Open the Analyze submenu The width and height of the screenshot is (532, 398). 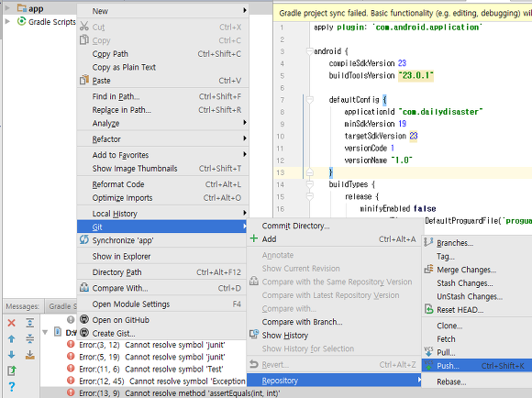coord(163,123)
